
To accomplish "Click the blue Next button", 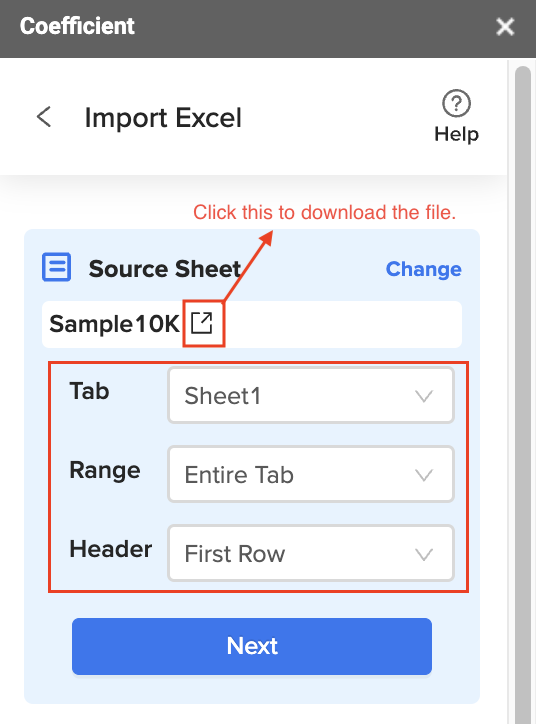I will [x=252, y=646].
